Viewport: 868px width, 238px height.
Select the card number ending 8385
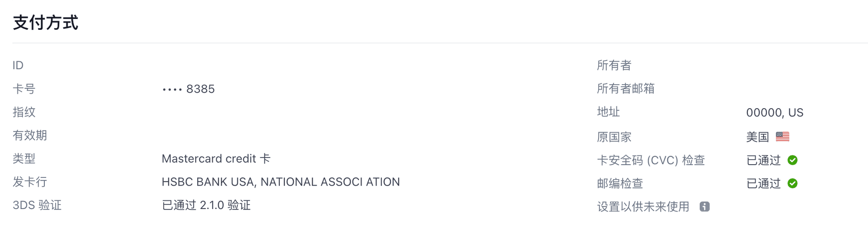pos(189,89)
